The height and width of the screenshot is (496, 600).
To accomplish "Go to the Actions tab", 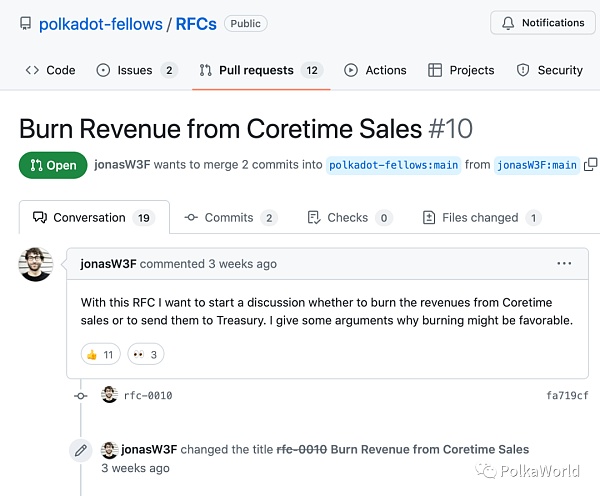I will [x=375, y=70].
